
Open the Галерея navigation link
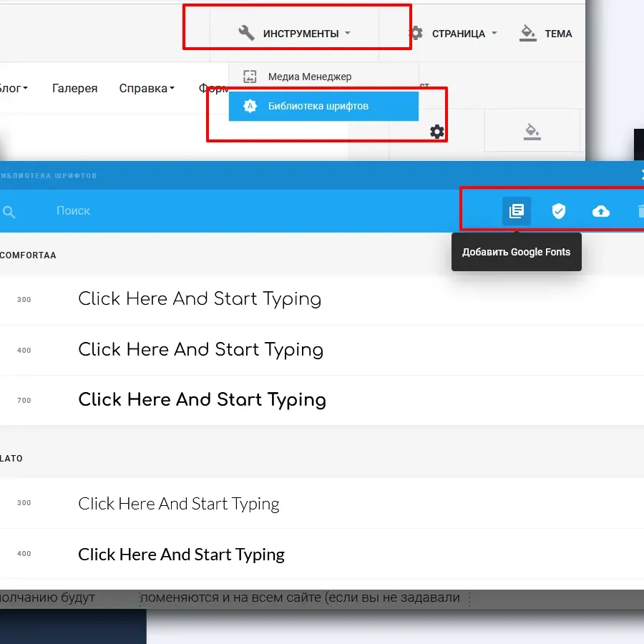pos(74,89)
